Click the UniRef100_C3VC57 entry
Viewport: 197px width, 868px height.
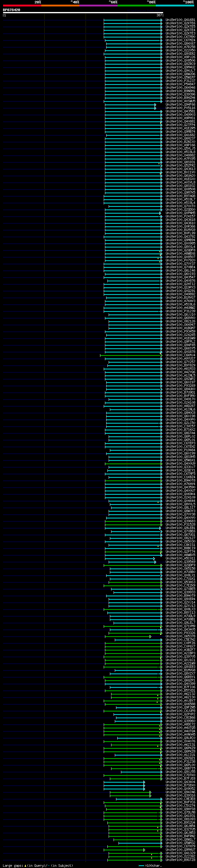point(180,426)
